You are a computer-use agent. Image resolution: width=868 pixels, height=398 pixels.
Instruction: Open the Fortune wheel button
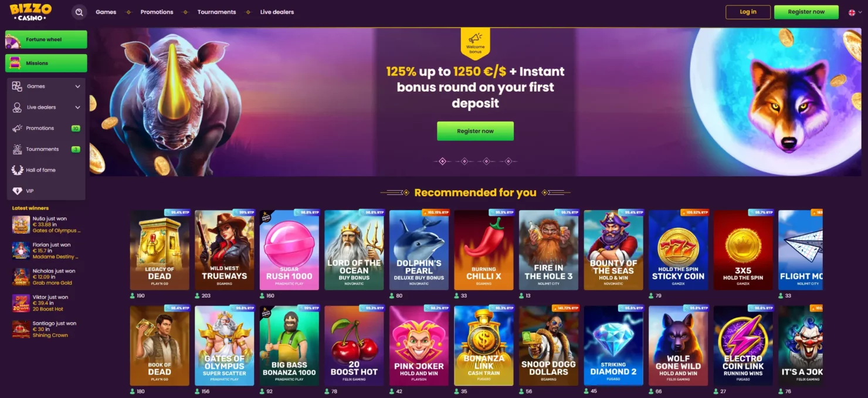tap(46, 39)
